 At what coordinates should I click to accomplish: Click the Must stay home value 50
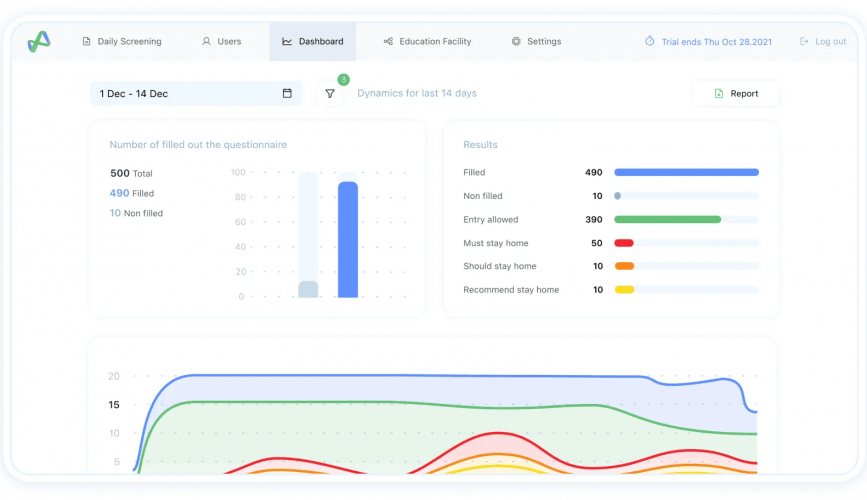597,243
